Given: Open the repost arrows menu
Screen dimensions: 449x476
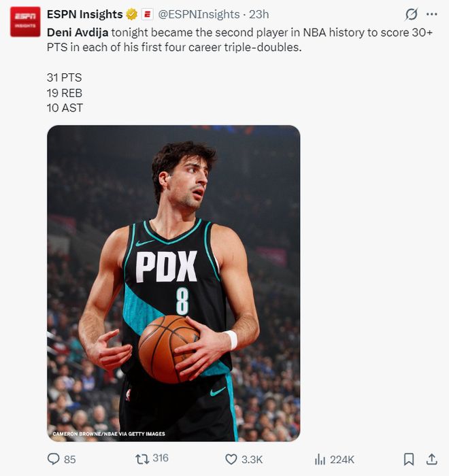Looking at the screenshot, I should pyautogui.click(x=142, y=459).
